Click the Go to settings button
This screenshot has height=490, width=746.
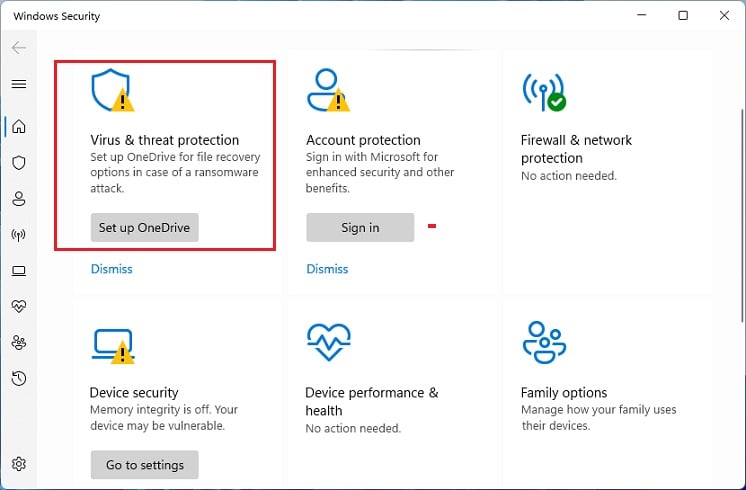[145, 465]
